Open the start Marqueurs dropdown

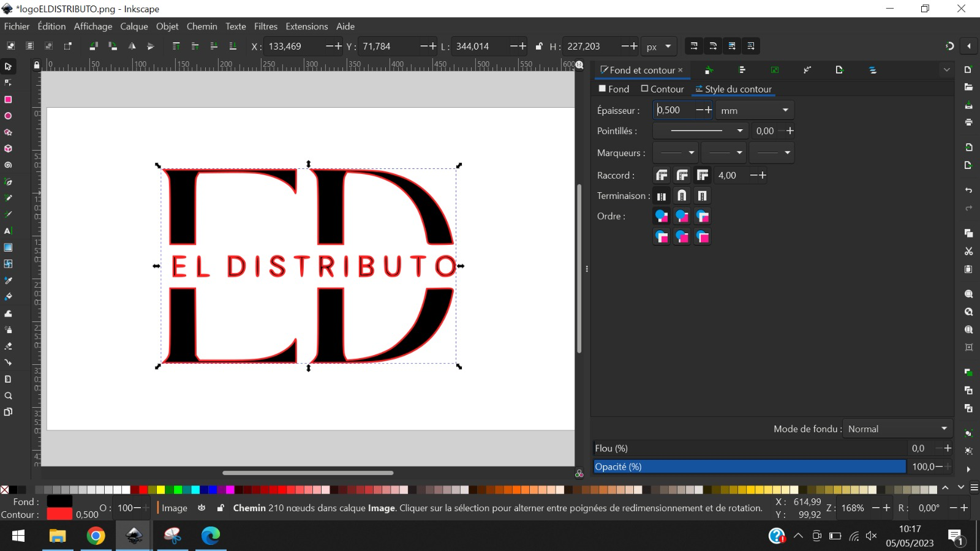tap(676, 152)
